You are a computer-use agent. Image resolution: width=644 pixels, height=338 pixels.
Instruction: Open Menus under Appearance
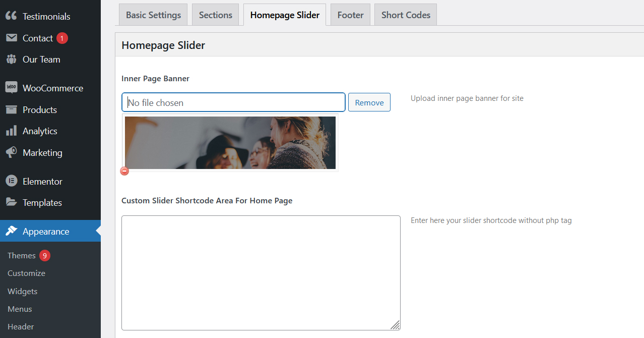pyautogui.click(x=20, y=309)
